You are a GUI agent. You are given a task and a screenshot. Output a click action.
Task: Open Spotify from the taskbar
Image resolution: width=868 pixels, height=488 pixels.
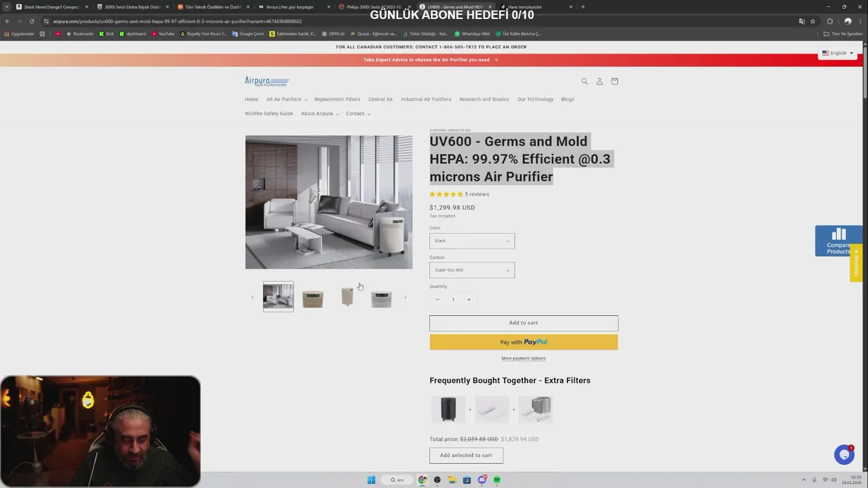pos(497,480)
